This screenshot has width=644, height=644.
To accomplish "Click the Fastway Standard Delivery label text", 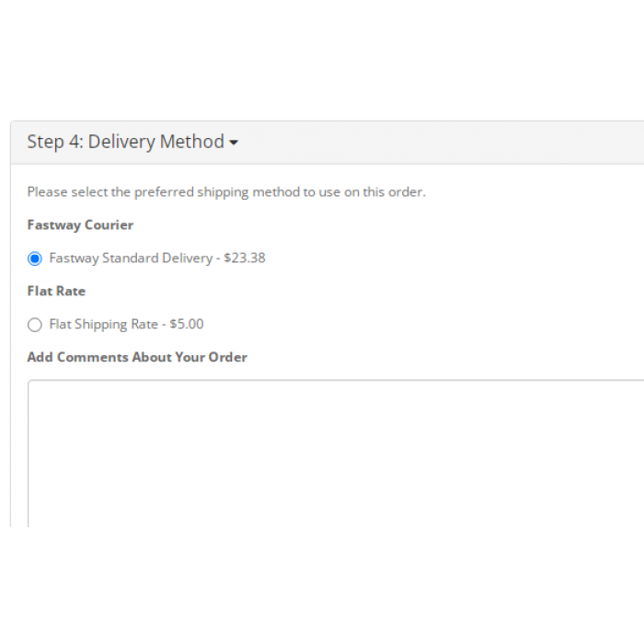I will [x=131, y=259].
